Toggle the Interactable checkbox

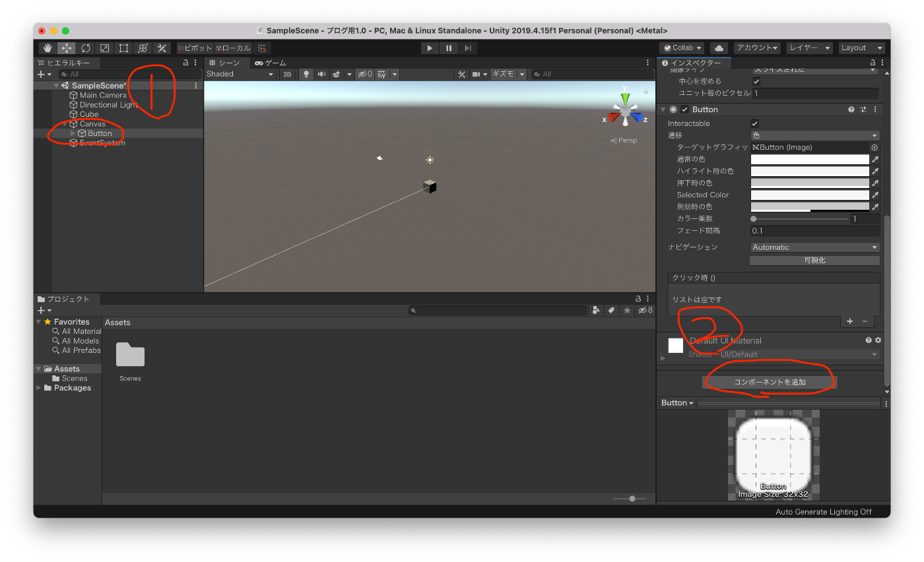[x=755, y=123]
